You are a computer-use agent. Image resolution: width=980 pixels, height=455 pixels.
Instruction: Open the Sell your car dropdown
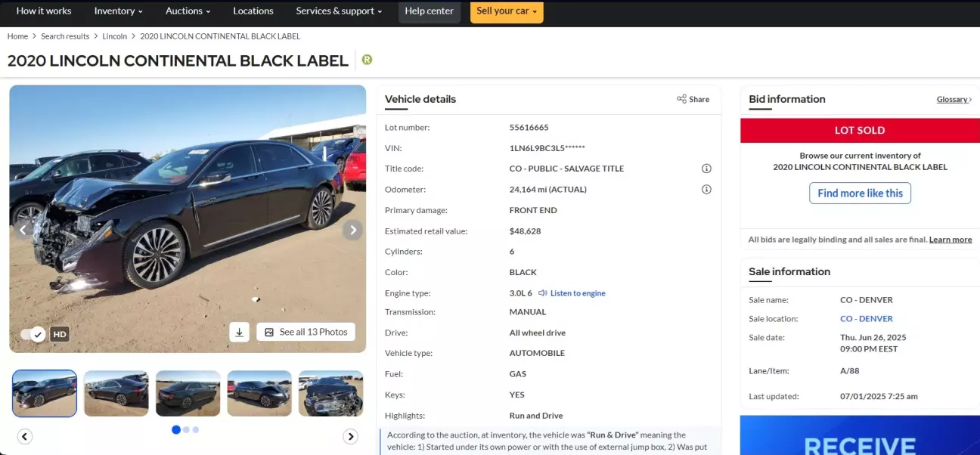[507, 11]
